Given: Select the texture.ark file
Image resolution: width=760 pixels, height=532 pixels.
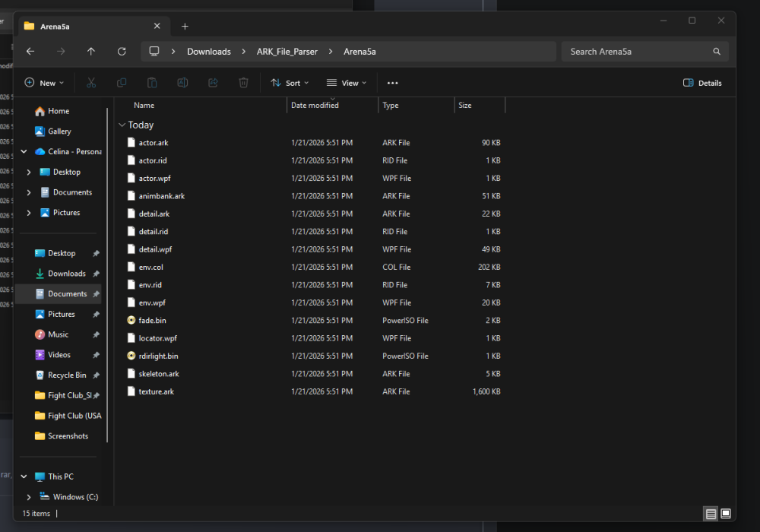Looking at the screenshot, I should (156, 391).
